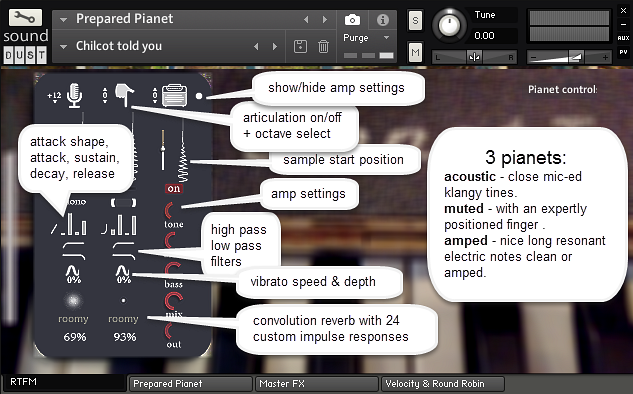
Task: Click the Tune knob
Action: click(x=449, y=25)
